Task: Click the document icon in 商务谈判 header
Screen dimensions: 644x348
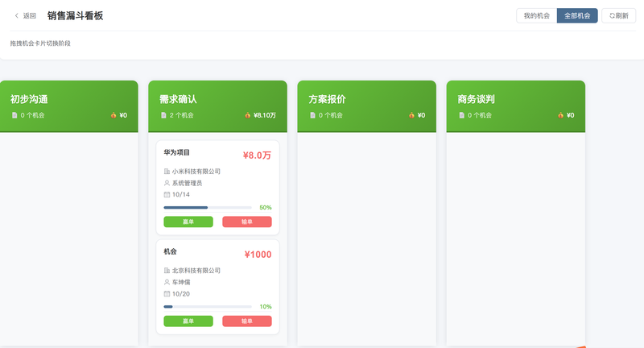Action: pos(461,115)
